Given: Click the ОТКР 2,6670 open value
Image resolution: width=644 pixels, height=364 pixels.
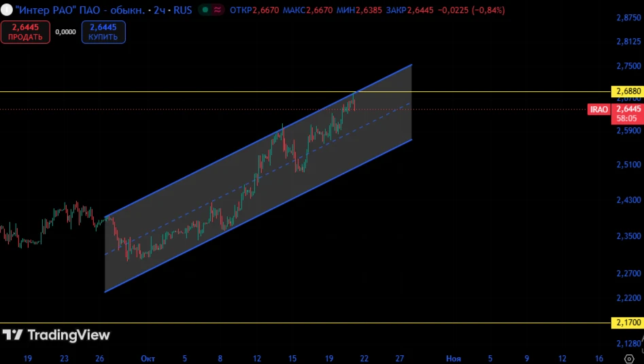Looking at the screenshot, I should click(254, 10).
